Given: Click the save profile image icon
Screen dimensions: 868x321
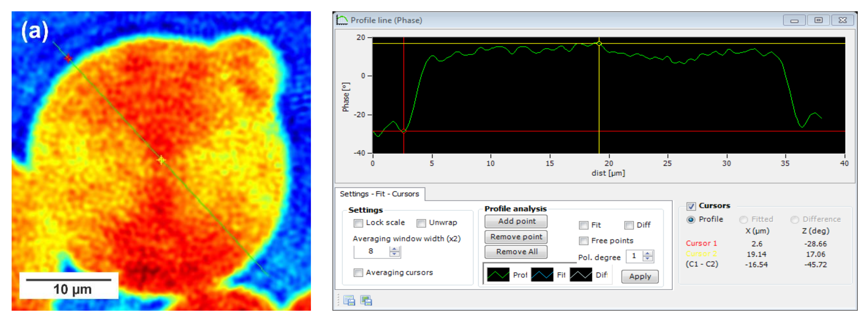Looking at the screenshot, I should pos(366,300).
